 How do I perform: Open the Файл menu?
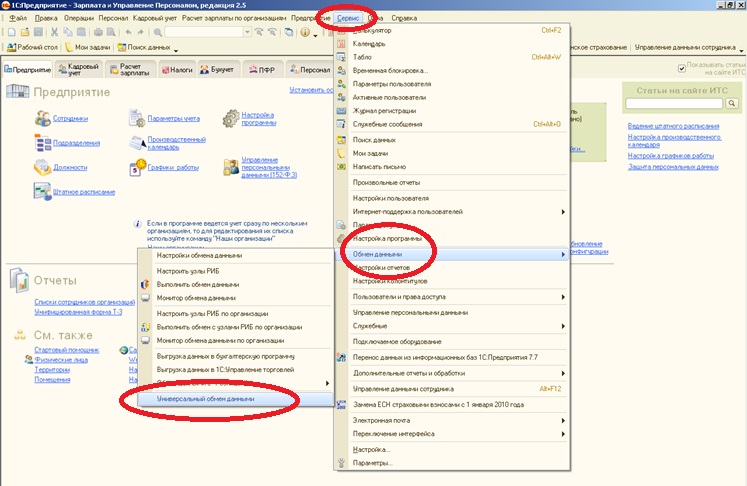coord(18,18)
